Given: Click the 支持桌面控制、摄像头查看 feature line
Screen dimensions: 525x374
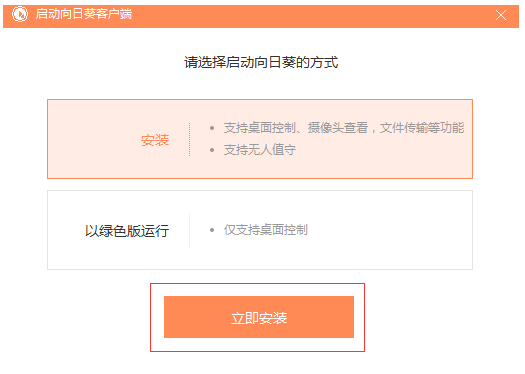Looking at the screenshot, I should point(344,128).
